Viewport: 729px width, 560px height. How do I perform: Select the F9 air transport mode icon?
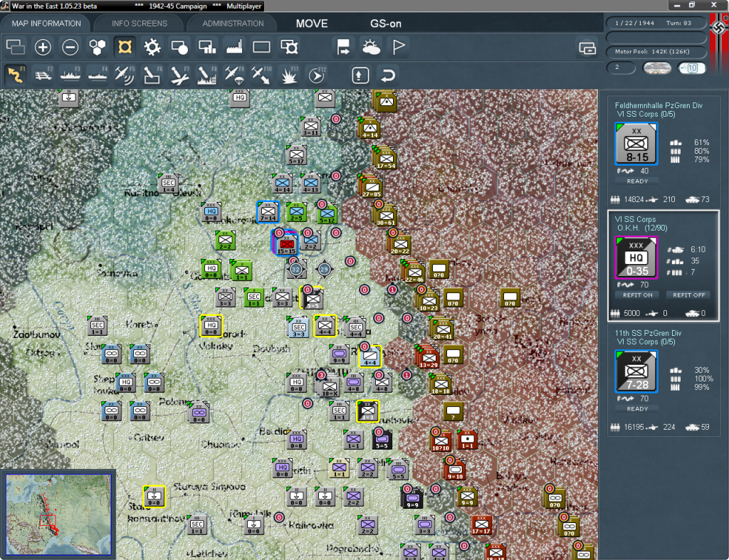coord(234,75)
